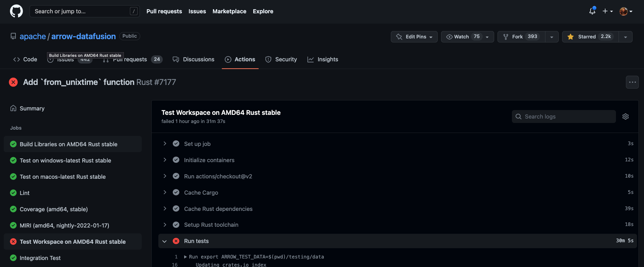644x267 pixels.
Task: Expand the Run actions/checkout@v2 step
Action: pos(165,176)
